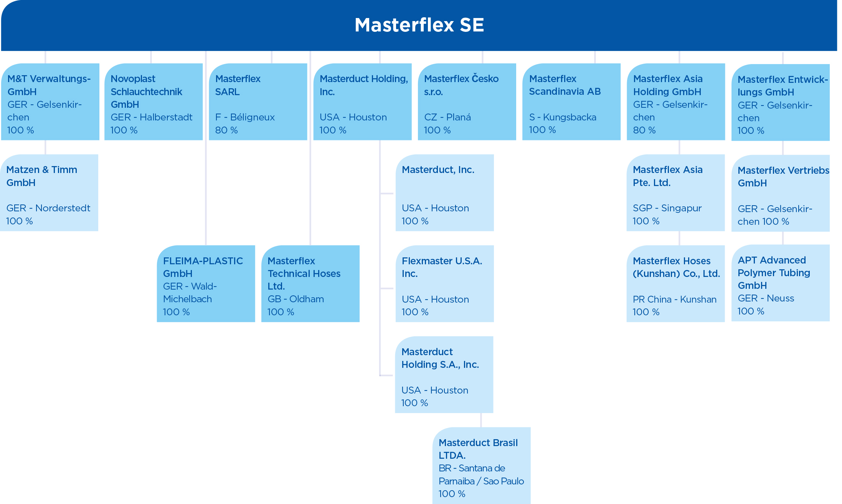The image size is (842, 504).
Task: Click the Masterflex Technical Hoses Ltd. box
Action: 310,283
